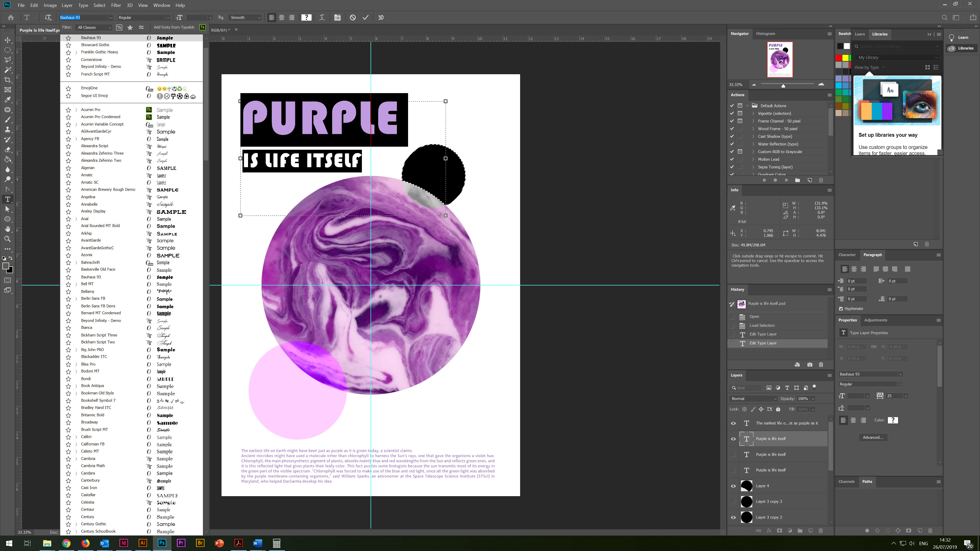
Task: Open the layer blend mode Normal dropdown
Action: [753, 398]
